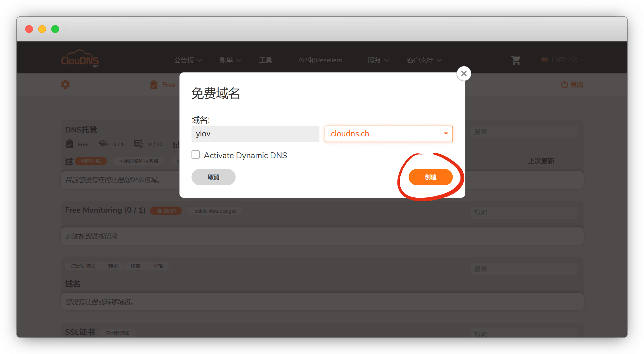Click the public status pages link

click(x=215, y=211)
